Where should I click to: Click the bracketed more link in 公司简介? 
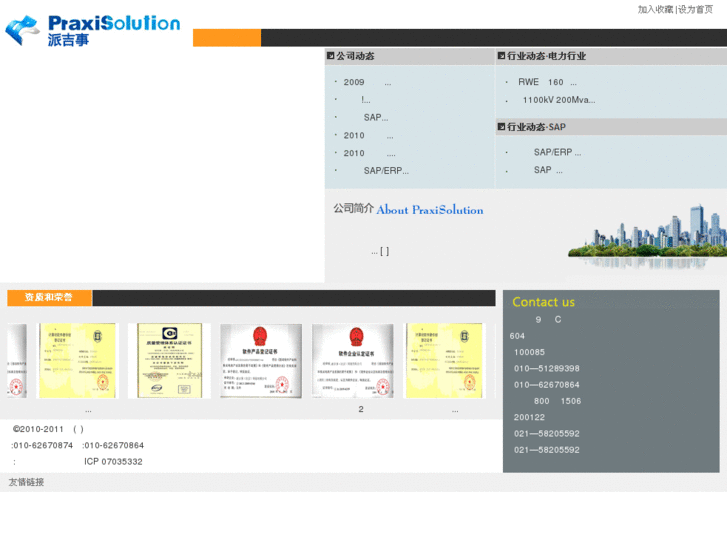pyautogui.click(x=384, y=251)
